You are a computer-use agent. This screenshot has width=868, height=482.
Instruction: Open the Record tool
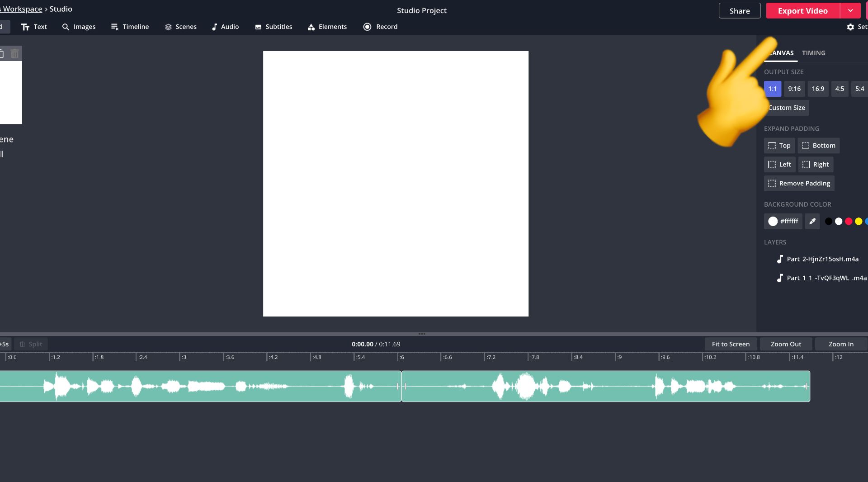coord(380,27)
